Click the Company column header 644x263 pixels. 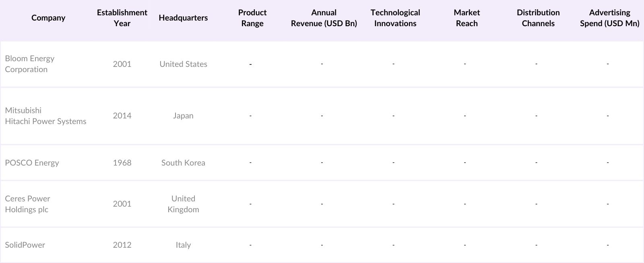pyautogui.click(x=48, y=18)
